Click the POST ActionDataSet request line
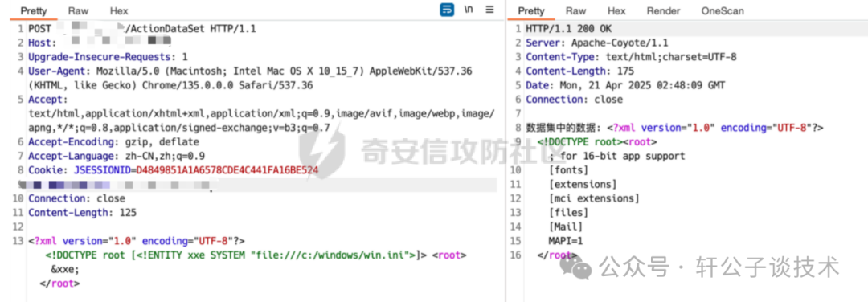This screenshot has height=302, width=868. click(142, 28)
